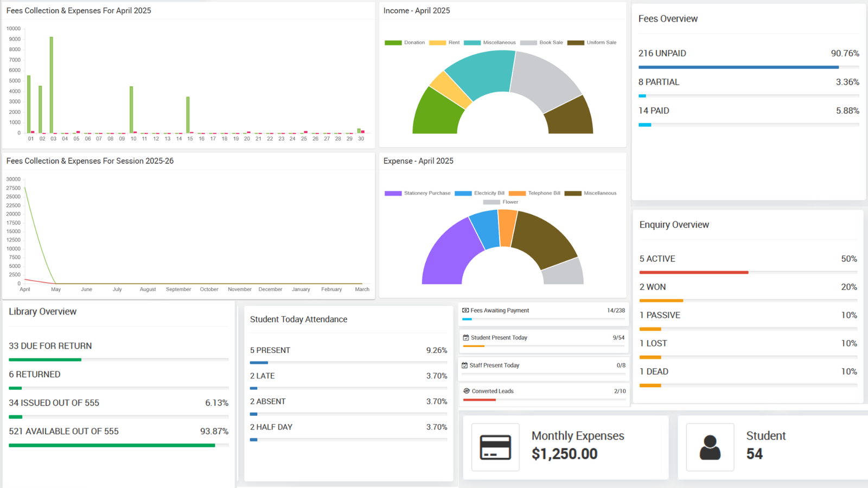Click 5 PRESENT in Student Today Attendance
The image size is (868, 488).
270,350
